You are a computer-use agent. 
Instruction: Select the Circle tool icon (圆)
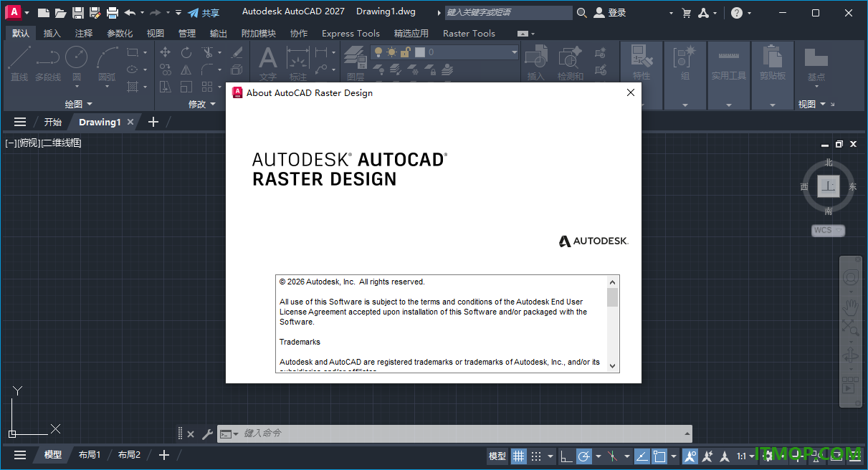point(77,57)
